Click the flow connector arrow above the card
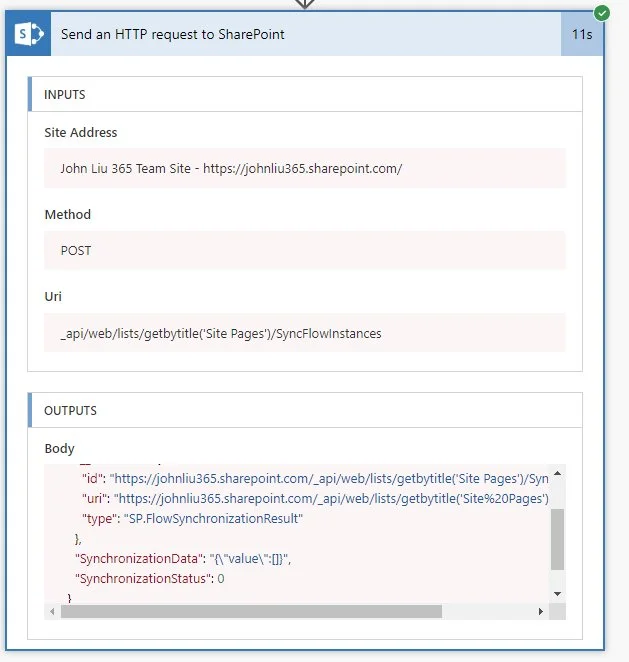 (x=305, y=4)
